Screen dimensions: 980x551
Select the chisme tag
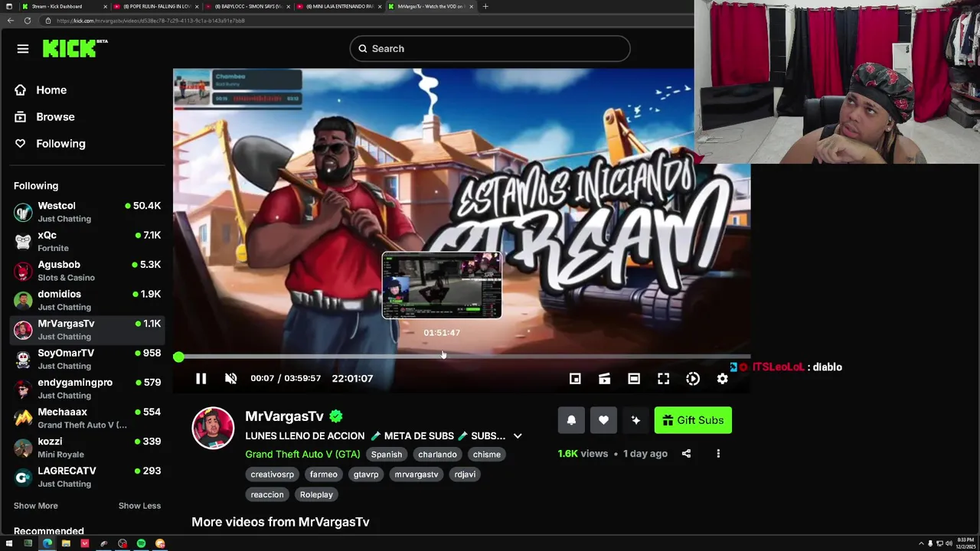[x=486, y=455]
